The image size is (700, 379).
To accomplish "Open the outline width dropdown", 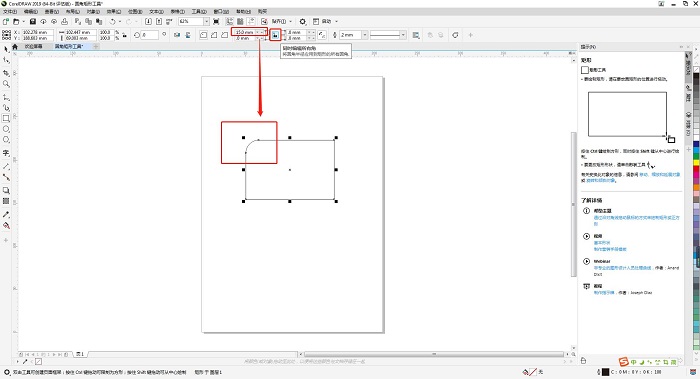I will [365, 35].
